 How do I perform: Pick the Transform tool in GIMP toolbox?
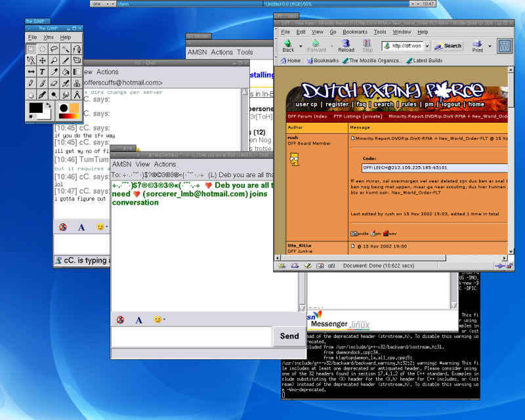(77, 60)
